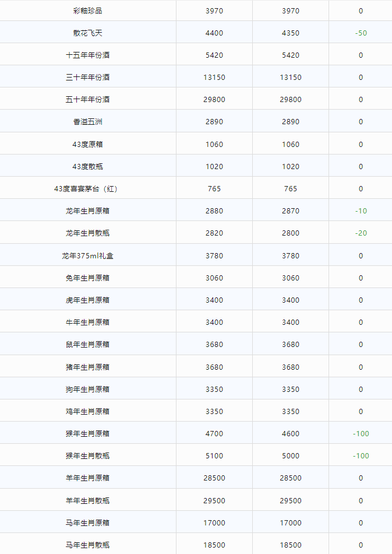The image size is (392, 554).
Task: Click the 龙年生肖原箱 product name
Action: coord(87,211)
